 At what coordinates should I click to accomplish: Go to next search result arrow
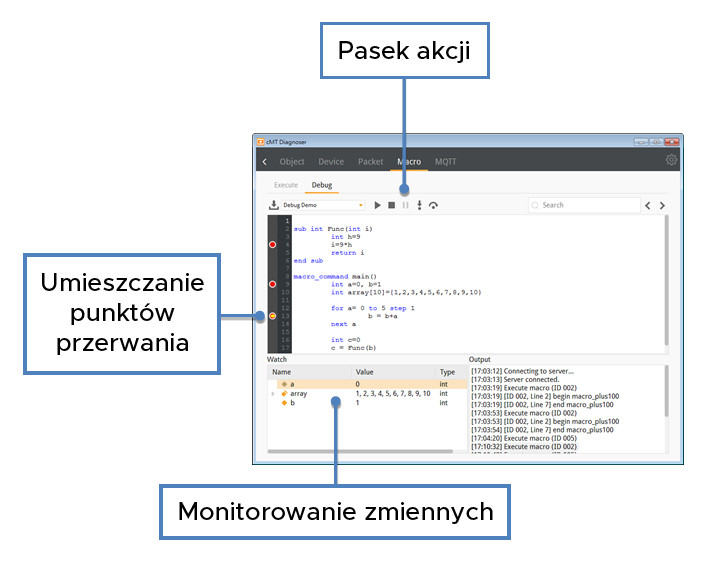pyautogui.click(x=662, y=205)
